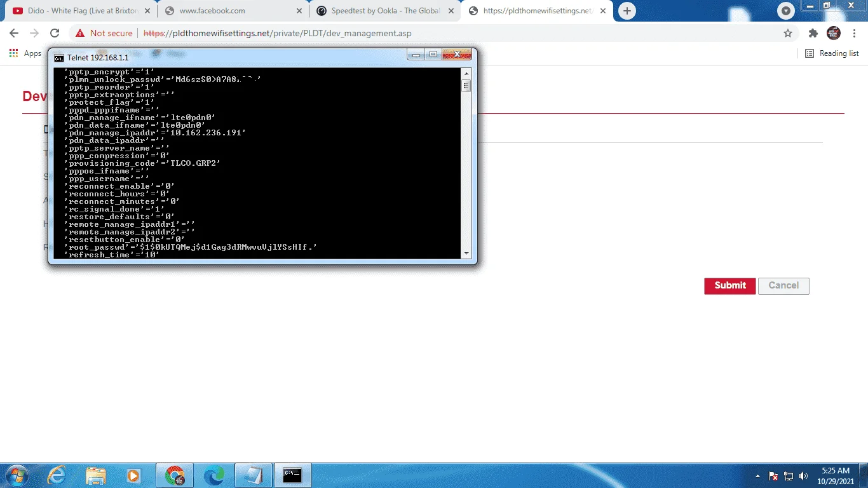Open the Action Center flag icon
Image resolution: width=868 pixels, height=488 pixels.
[774, 476]
